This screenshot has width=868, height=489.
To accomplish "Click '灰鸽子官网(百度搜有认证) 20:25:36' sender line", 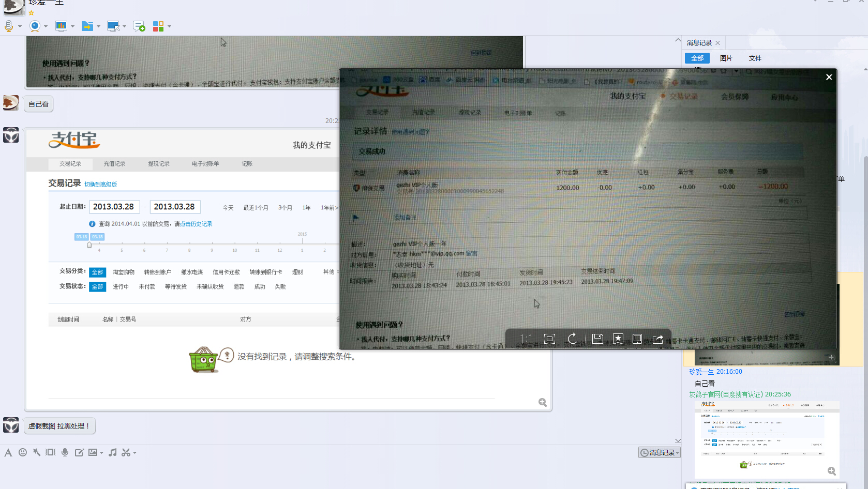I will point(740,394).
